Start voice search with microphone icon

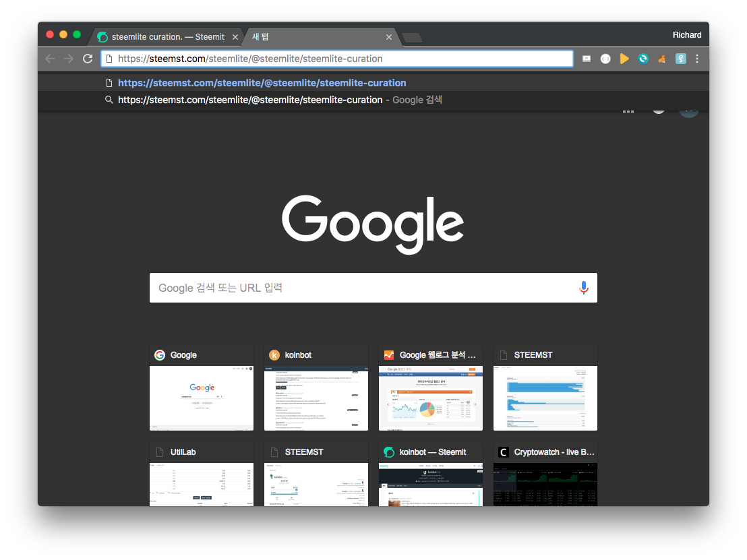click(584, 288)
